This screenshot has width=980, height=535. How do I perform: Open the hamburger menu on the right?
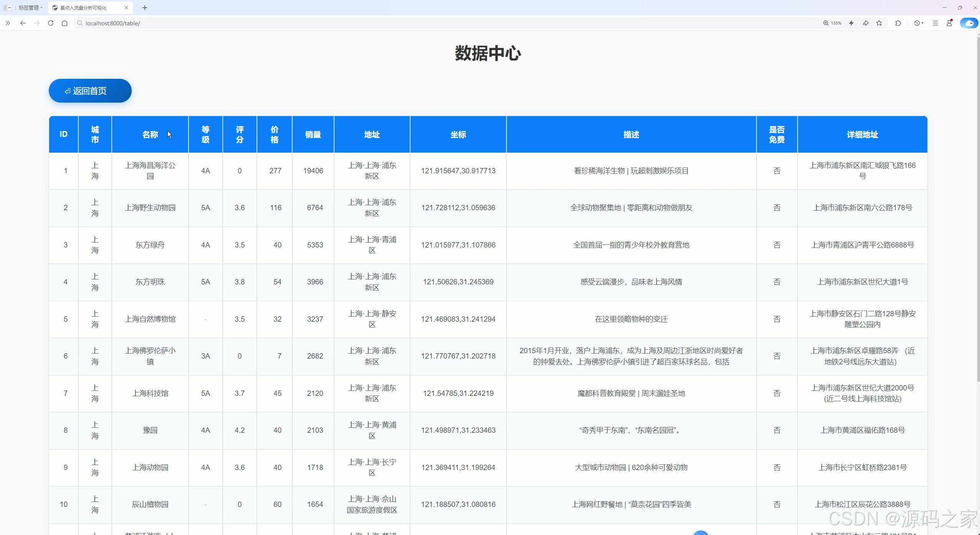pos(935,23)
